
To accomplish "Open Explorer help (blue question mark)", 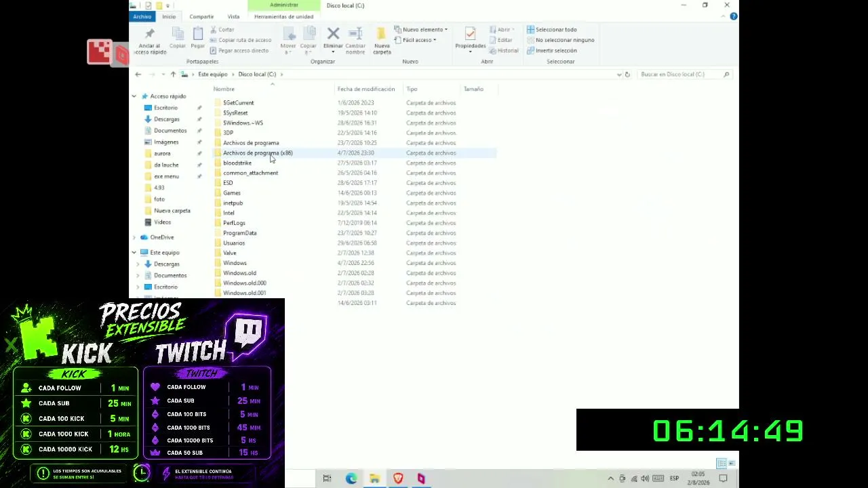I will click(x=734, y=16).
